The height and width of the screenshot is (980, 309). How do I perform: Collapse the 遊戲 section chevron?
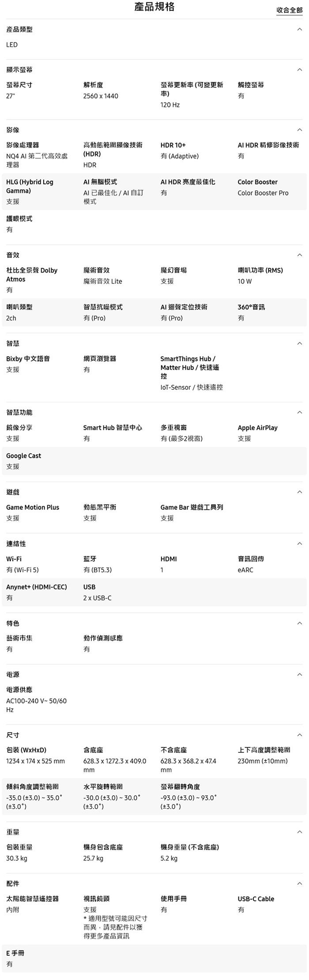pyautogui.click(x=300, y=492)
